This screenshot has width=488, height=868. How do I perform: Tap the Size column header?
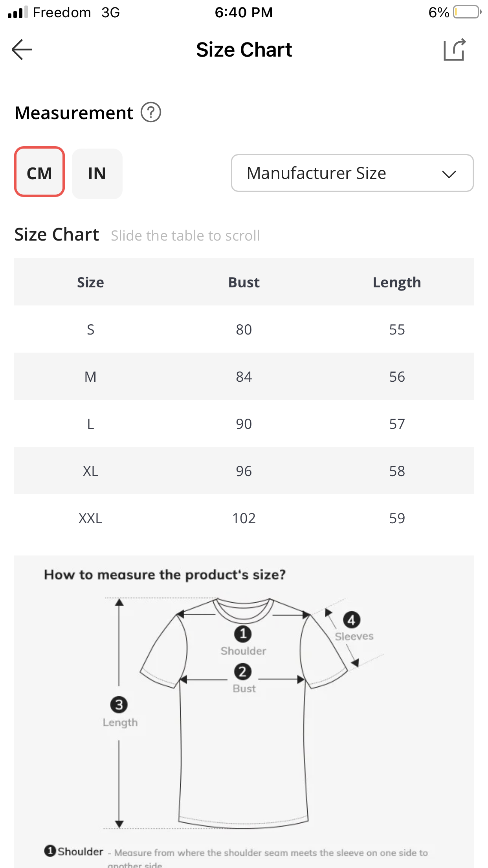[x=90, y=282]
